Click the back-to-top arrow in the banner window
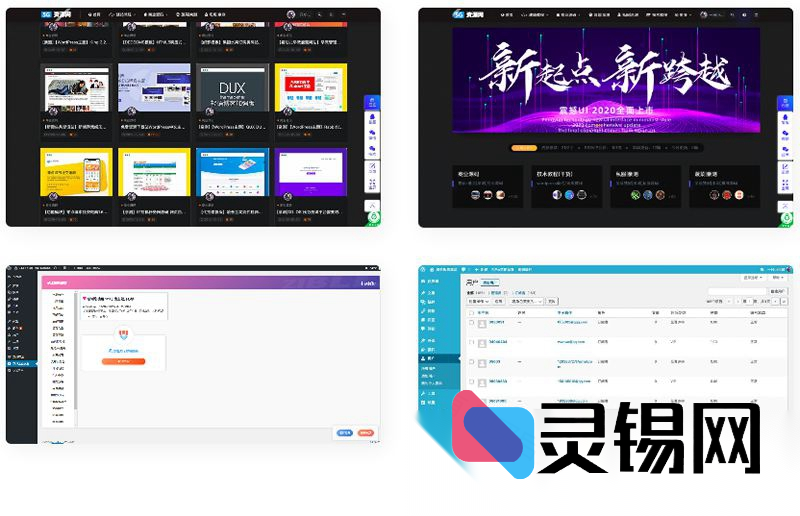This screenshot has height=516, width=800. pyautogui.click(x=785, y=206)
